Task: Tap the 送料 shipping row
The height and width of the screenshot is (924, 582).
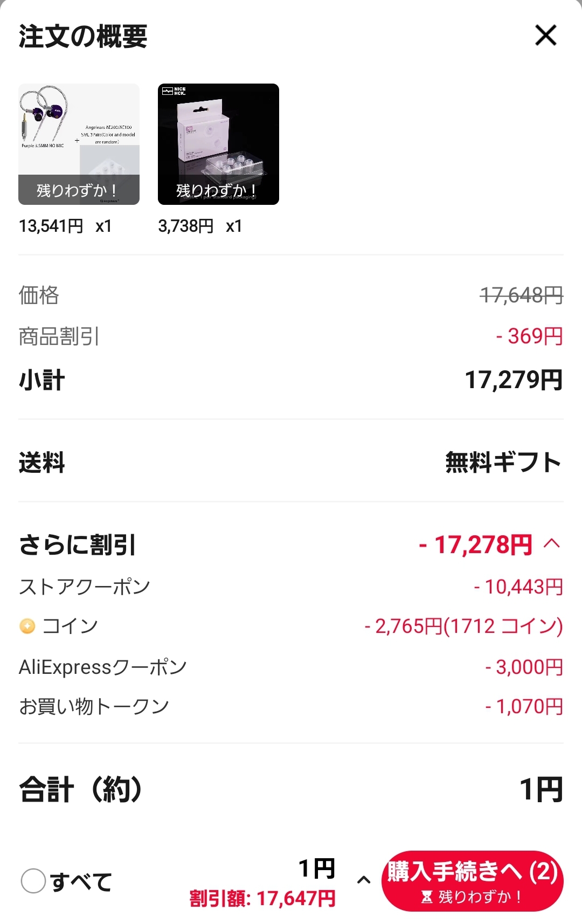Action: point(291,463)
